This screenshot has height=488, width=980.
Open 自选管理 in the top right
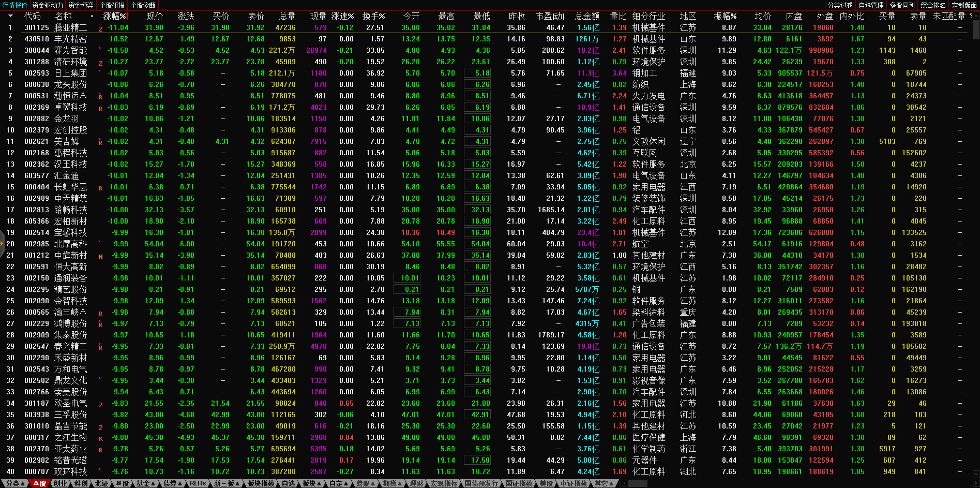pos(871,5)
